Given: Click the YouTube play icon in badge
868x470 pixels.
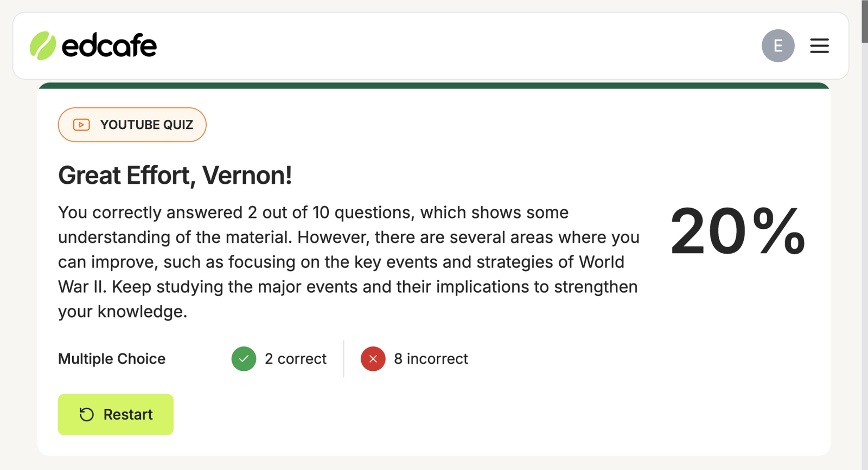Looking at the screenshot, I should pos(81,125).
